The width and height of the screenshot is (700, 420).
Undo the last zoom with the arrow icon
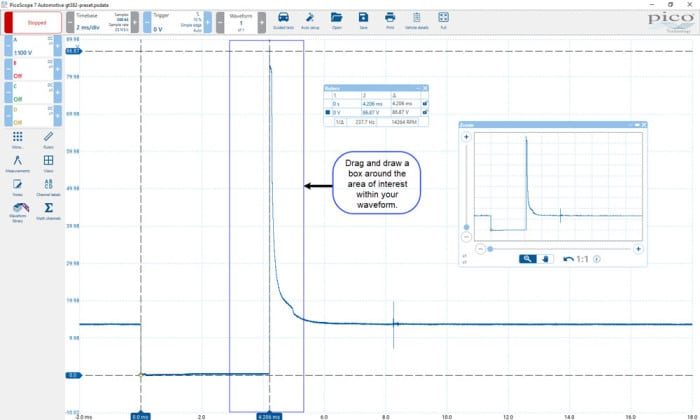[x=568, y=259]
